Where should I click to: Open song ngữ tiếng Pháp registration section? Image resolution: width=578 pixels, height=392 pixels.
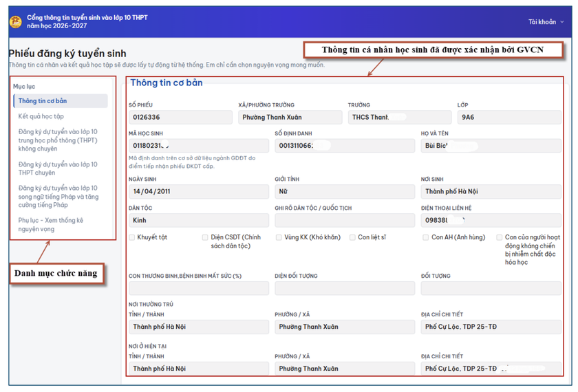[x=58, y=197]
